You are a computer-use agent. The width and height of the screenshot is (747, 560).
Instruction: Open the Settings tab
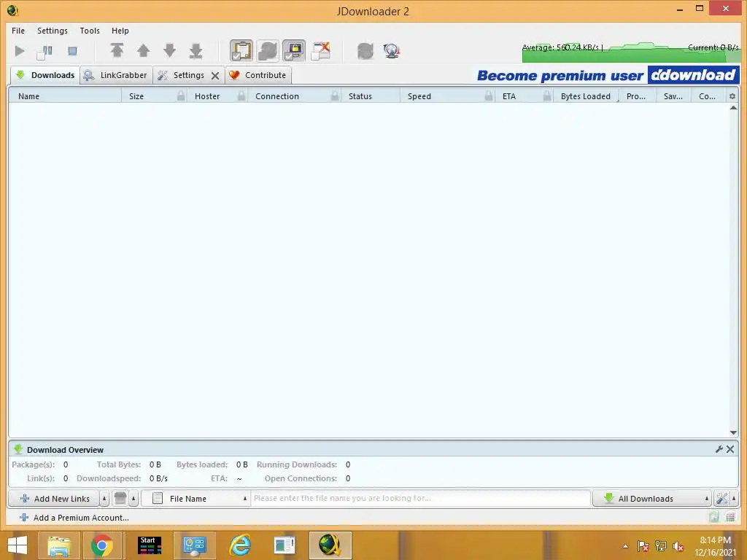pyautogui.click(x=189, y=75)
